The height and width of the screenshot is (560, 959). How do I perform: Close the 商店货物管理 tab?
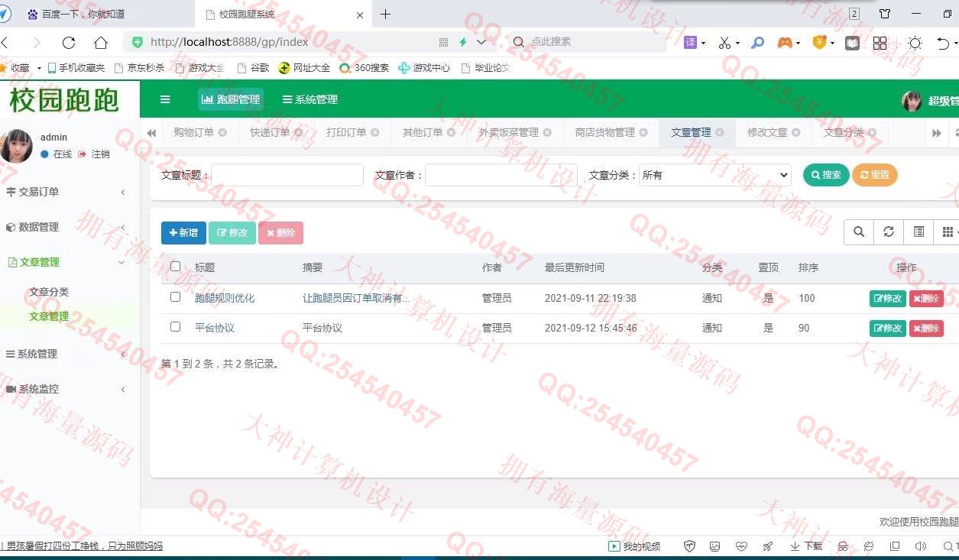pyautogui.click(x=643, y=132)
